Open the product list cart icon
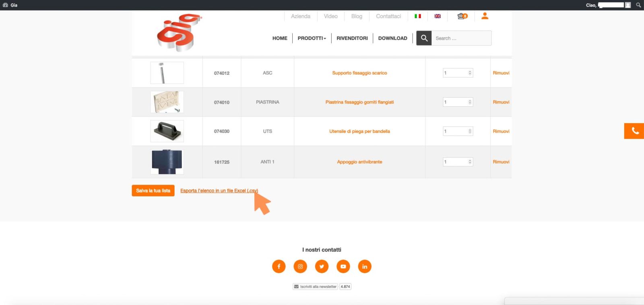Screen dimensions: 644x305 [462, 16]
